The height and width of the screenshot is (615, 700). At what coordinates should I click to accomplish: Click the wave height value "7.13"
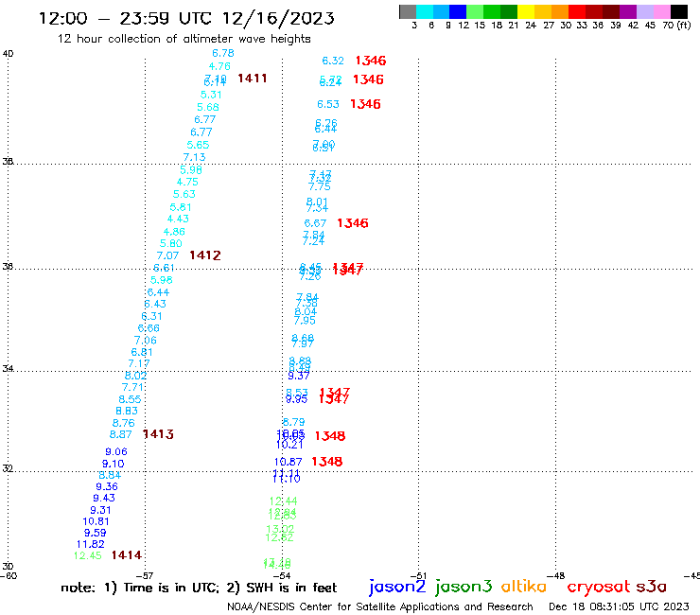click(x=194, y=157)
